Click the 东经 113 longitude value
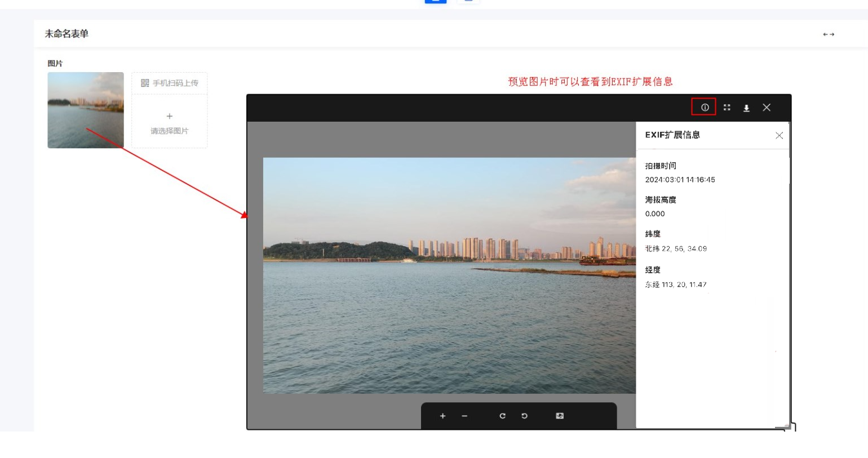Image resolution: width=868 pixels, height=458 pixels. click(676, 284)
